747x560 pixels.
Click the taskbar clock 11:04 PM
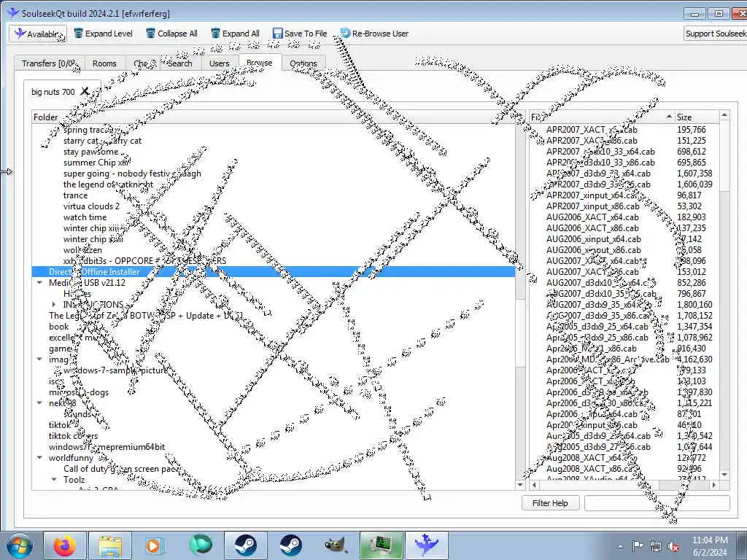click(x=709, y=545)
